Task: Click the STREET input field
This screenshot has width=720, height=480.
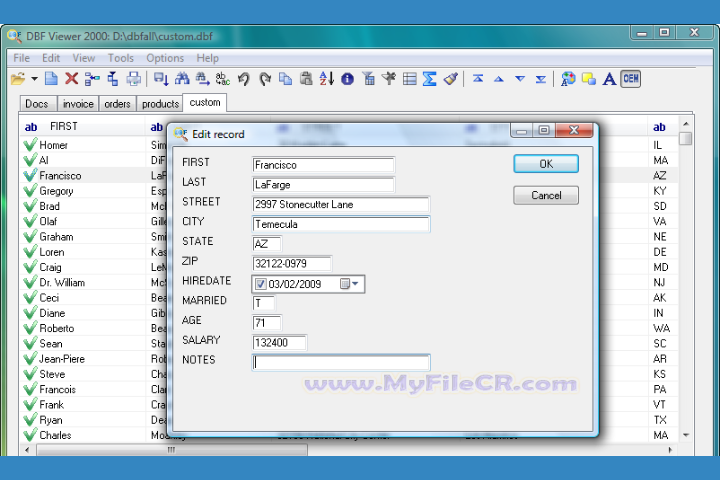Action: [x=341, y=204]
